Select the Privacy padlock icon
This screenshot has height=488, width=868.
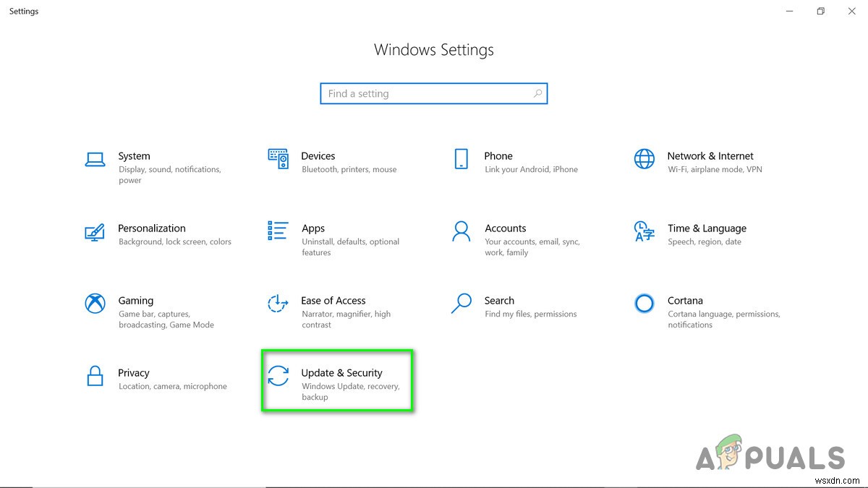point(95,376)
